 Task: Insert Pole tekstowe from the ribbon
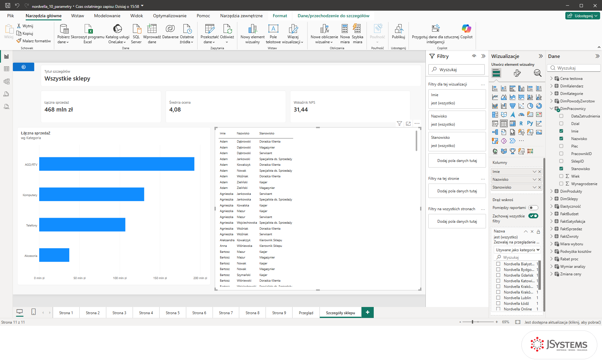(273, 34)
